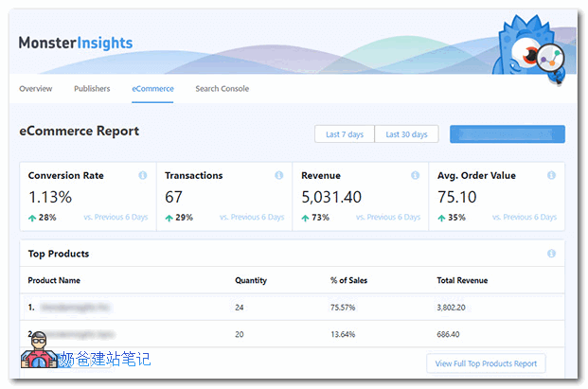This screenshot has width=588, height=389.
Task: Open the Overview tab
Action: point(36,89)
